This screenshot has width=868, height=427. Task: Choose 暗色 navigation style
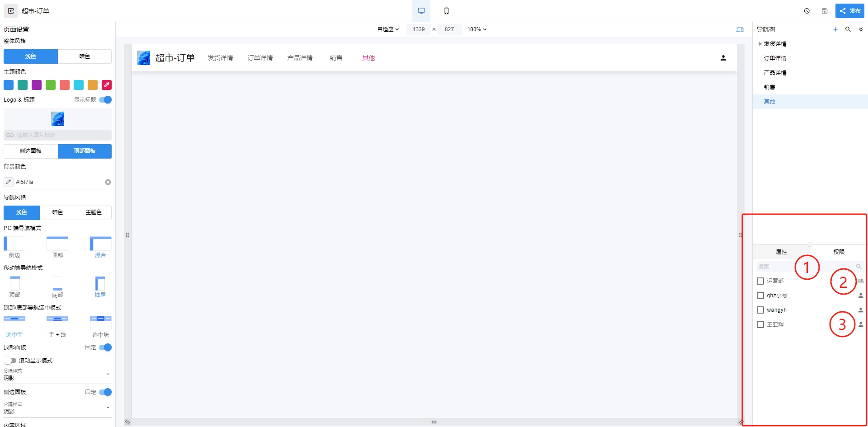[57, 212]
